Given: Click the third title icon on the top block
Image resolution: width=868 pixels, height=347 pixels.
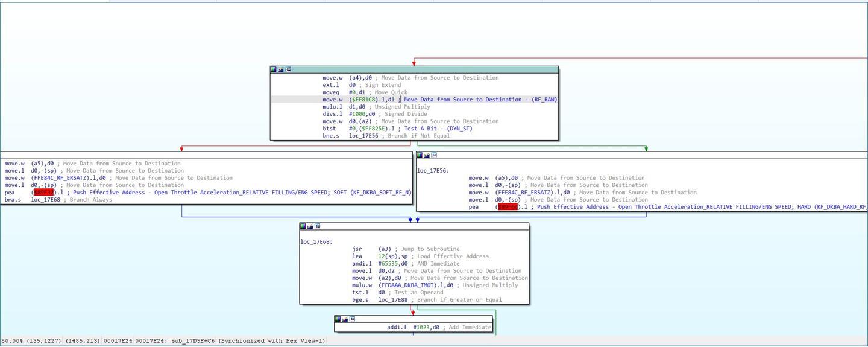Looking at the screenshot, I should tap(288, 69).
